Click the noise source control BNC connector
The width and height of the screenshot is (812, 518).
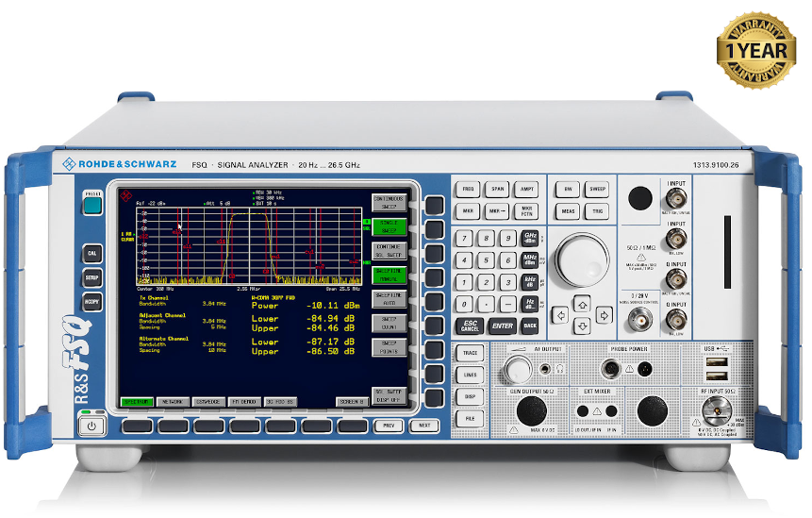pos(640,320)
